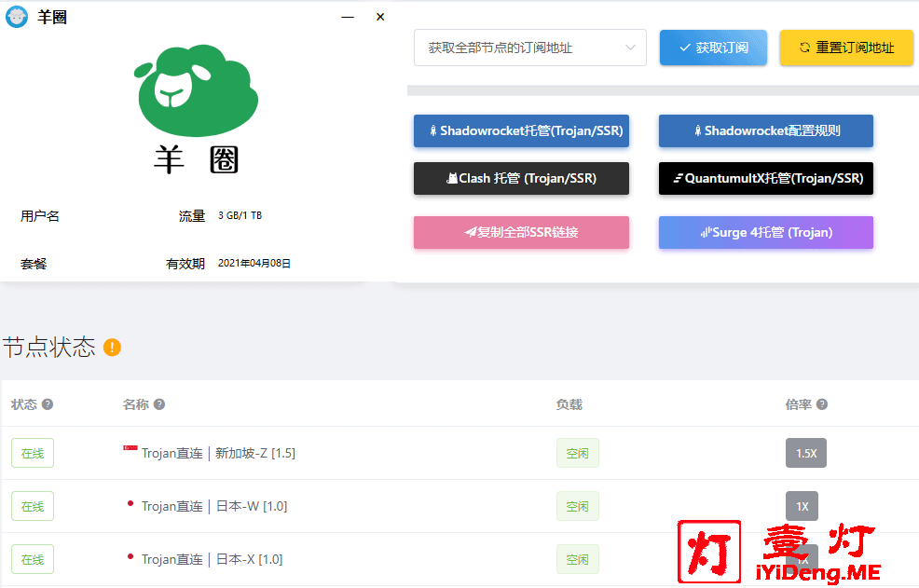The image size is (919, 588).
Task: Close the 羊圈 window
Action: pyautogui.click(x=380, y=17)
